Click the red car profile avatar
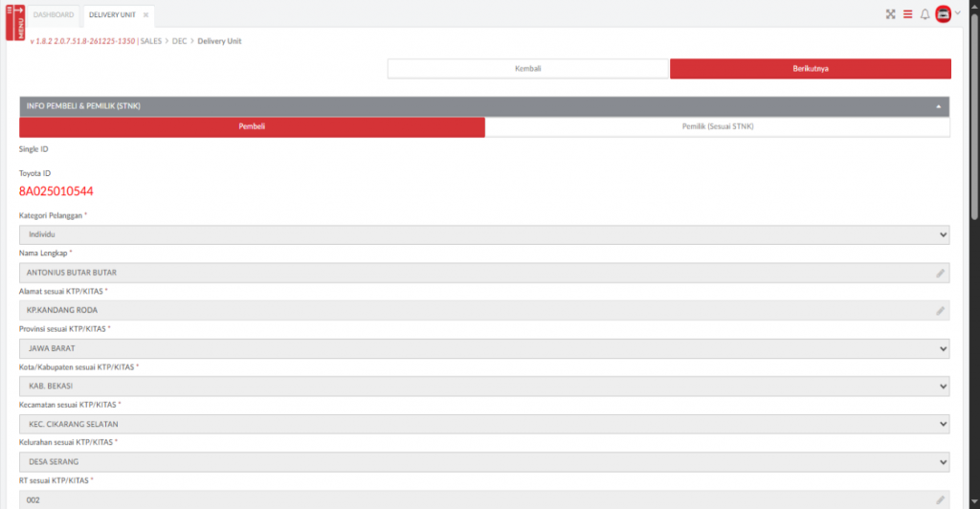980x509 pixels. tap(943, 14)
